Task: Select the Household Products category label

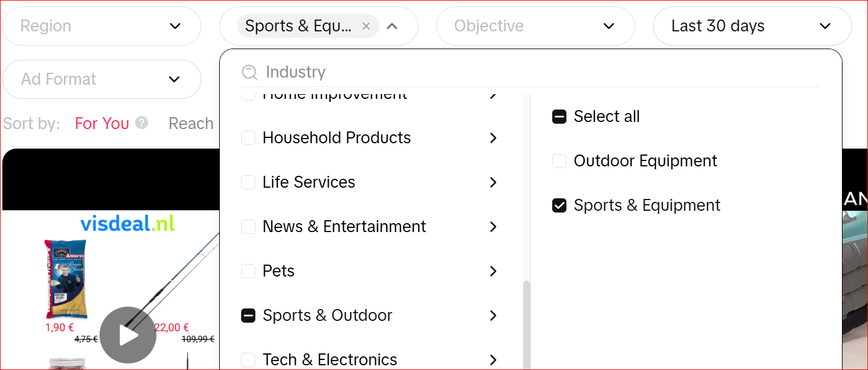Action: 337,138
